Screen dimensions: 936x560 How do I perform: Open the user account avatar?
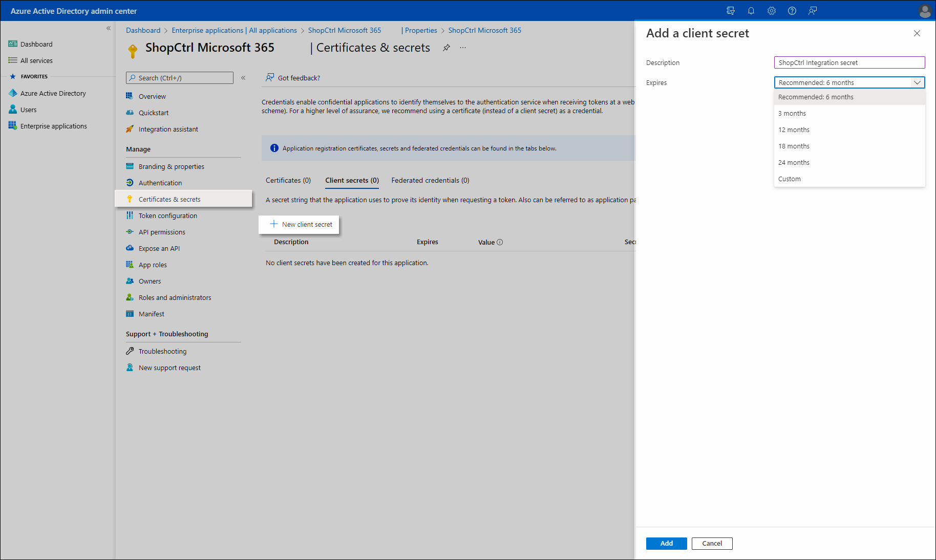[x=925, y=11]
